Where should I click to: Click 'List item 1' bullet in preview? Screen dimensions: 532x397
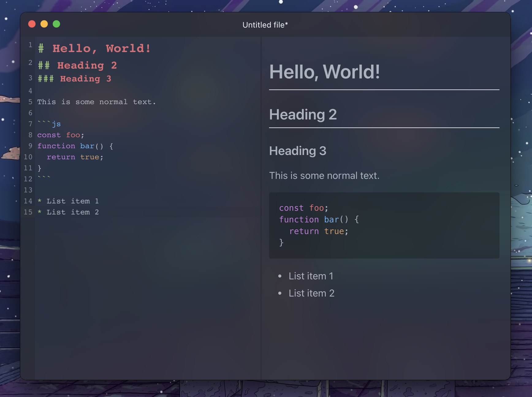pyautogui.click(x=311, y=276)
